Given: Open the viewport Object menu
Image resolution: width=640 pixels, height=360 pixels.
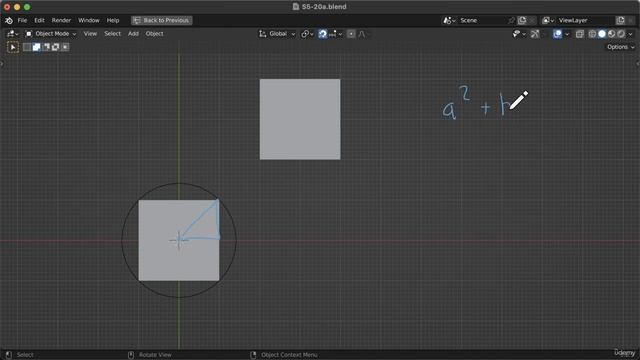Looking at the screenshot, I should pyautogui.click(x=154, y=34).
